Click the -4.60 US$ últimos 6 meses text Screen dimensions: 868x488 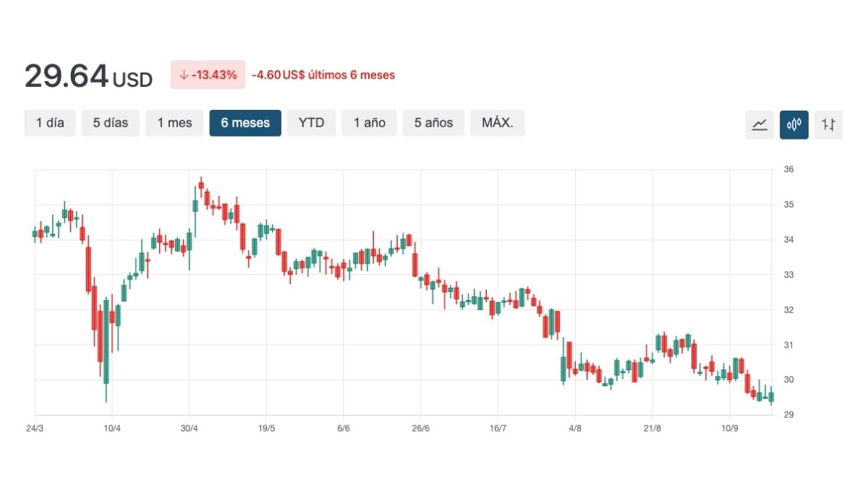323,75
